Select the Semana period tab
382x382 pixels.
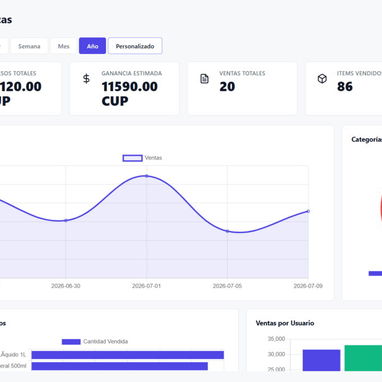point(29,46)
